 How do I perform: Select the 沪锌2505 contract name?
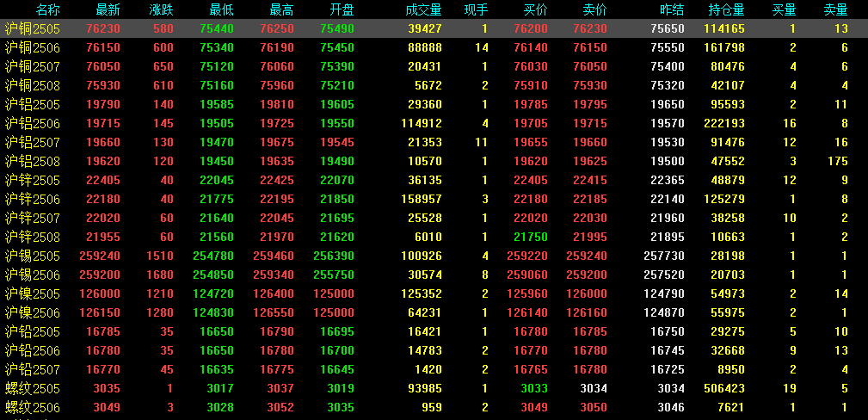click(x=32, y=180)
